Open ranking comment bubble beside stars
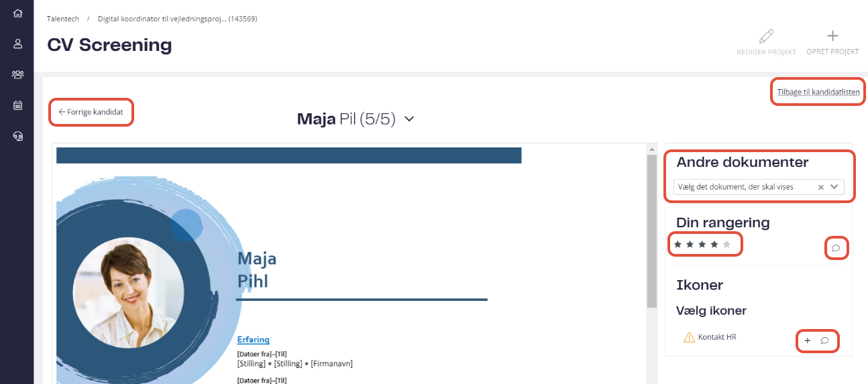868x384 pixels. 836,248
